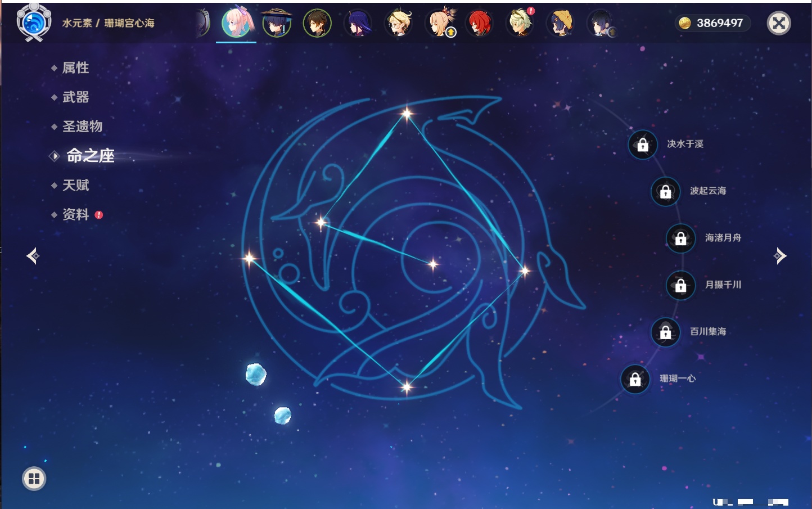Image resolution: width=812 pixels, height=509 pixels.
Task: View the locked 月摄千川 constellation node
Action: (x=680, y=285)
